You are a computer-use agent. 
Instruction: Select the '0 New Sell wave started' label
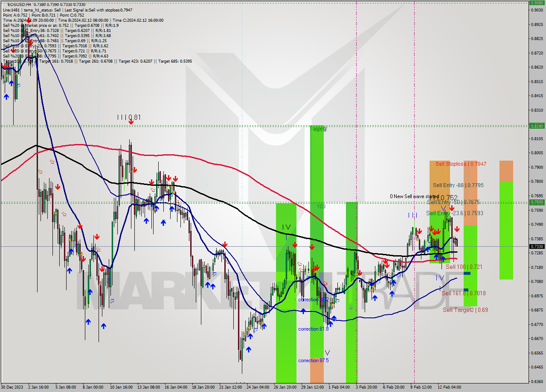414,196
